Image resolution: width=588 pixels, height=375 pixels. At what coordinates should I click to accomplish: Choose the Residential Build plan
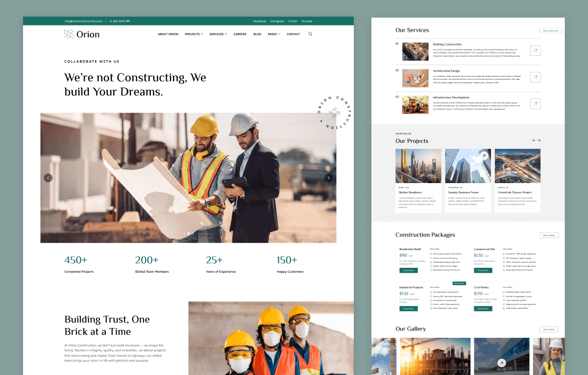[408, 270]
